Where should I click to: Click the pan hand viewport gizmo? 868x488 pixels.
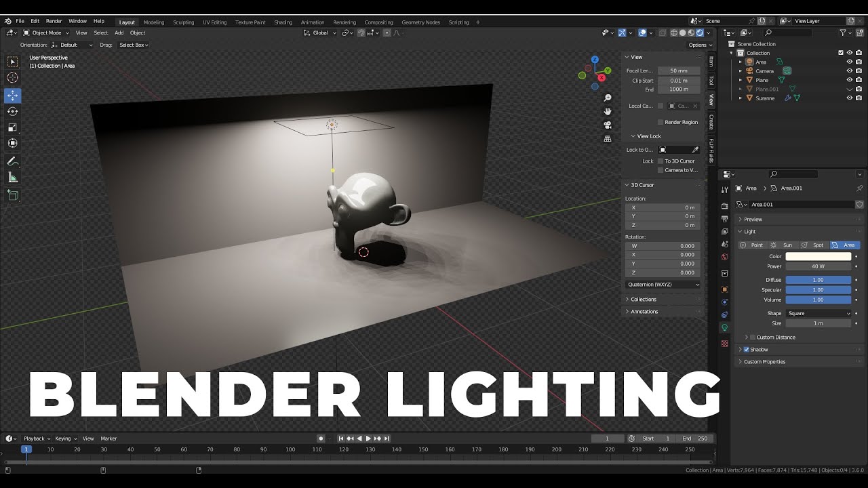coord(608,111)
